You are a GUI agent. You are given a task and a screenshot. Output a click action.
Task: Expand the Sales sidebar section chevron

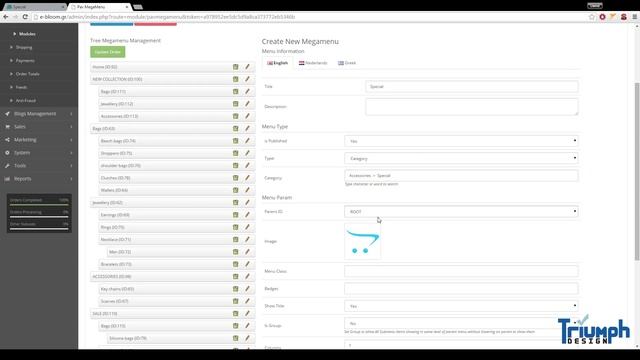71,127
